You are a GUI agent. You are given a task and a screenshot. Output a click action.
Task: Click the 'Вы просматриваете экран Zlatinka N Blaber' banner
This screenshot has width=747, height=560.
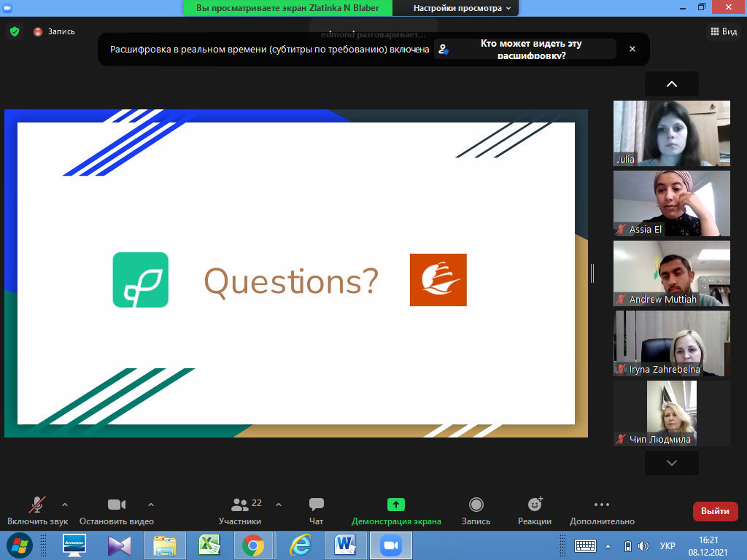[x=287, y=8]
